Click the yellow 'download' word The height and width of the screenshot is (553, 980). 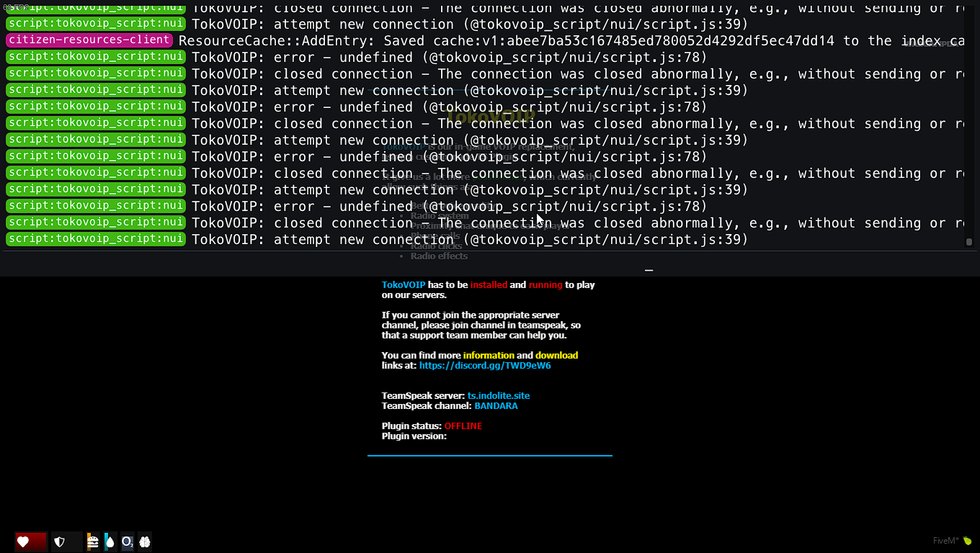coord(556,356)
